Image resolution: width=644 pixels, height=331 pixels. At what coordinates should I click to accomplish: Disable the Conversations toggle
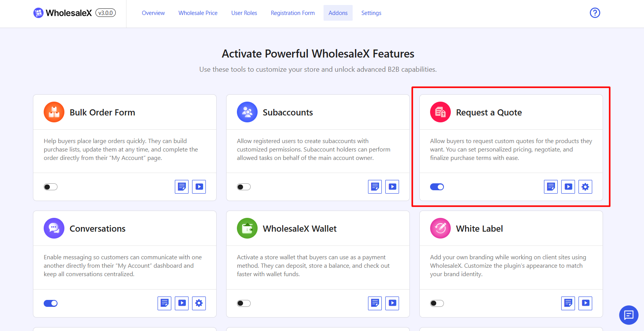coord(51,303)
